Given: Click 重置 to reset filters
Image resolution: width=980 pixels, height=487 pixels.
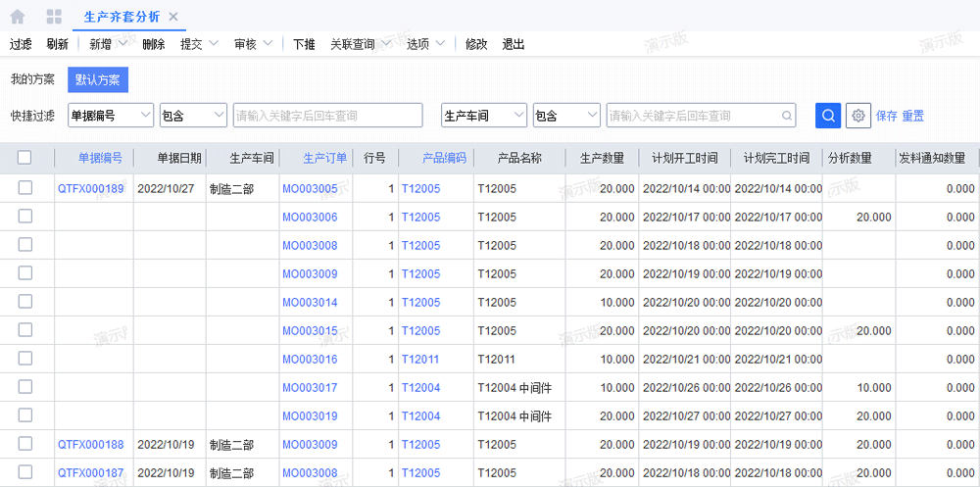Looking at the screenshot, I should pos(912,116).
